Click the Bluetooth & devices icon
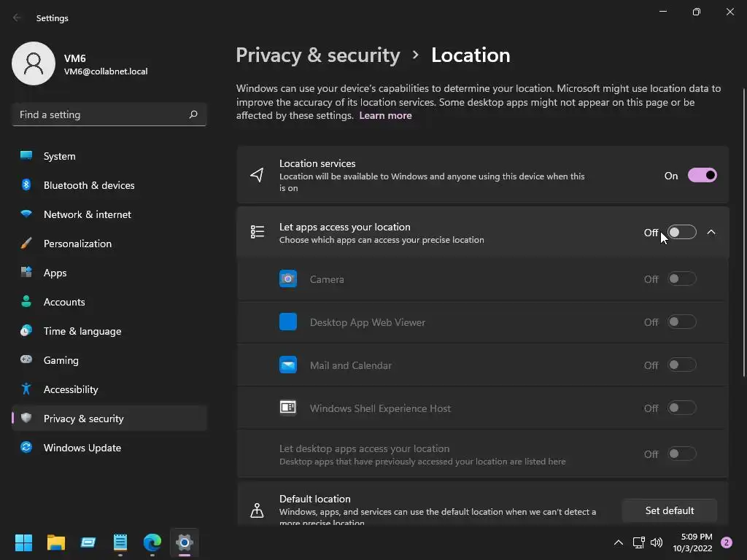 click(26, 185)
